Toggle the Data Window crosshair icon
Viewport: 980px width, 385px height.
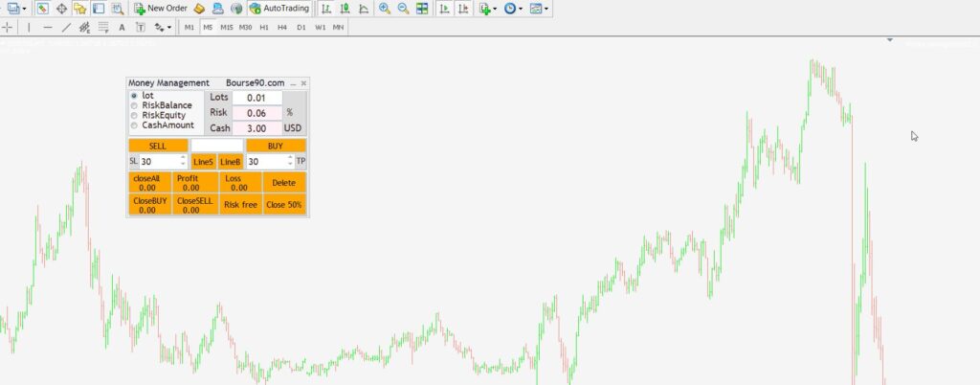point(61,9)
